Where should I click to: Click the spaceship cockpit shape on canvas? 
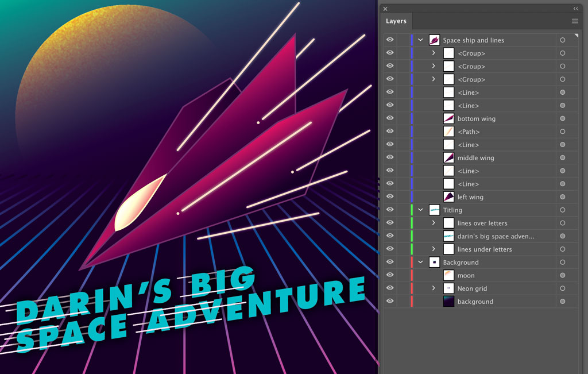pos(137,205)
